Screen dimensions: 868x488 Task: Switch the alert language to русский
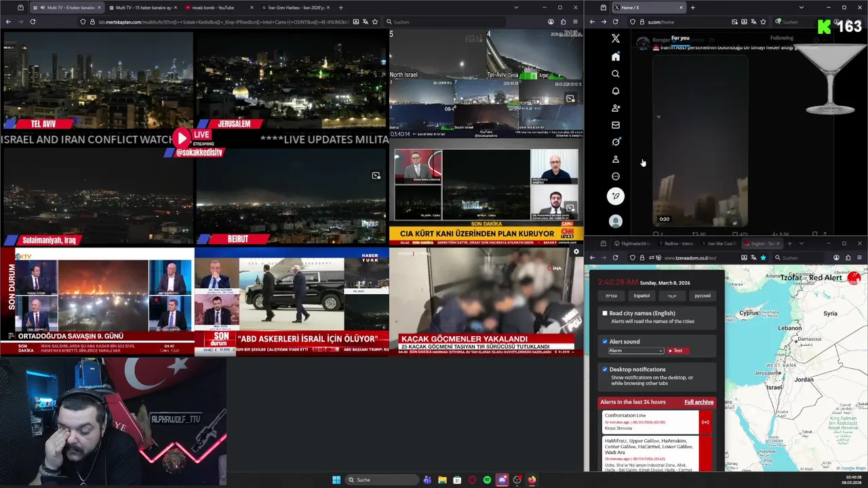coord(703,296)
